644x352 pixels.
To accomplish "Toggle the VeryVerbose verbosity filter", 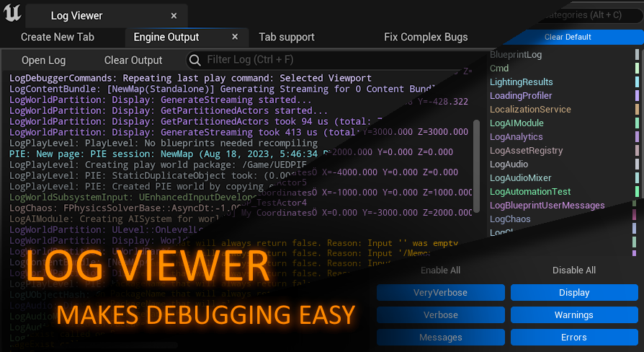I will [x=440, y=292].
